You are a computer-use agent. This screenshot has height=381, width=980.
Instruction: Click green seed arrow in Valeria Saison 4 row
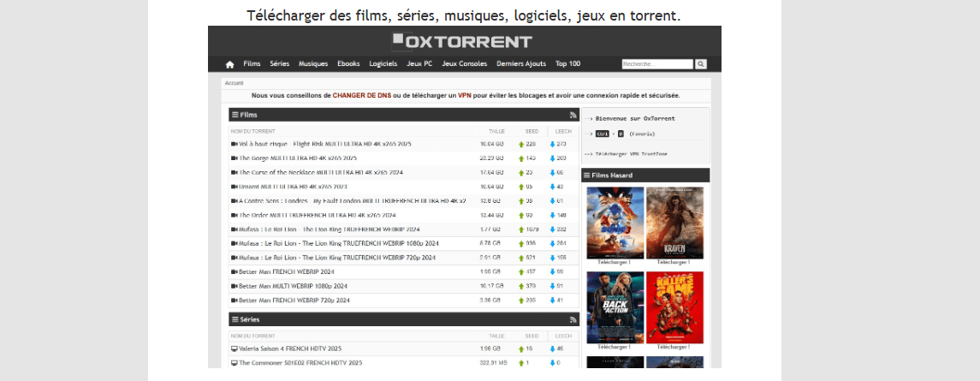click(x=521, y=349)
